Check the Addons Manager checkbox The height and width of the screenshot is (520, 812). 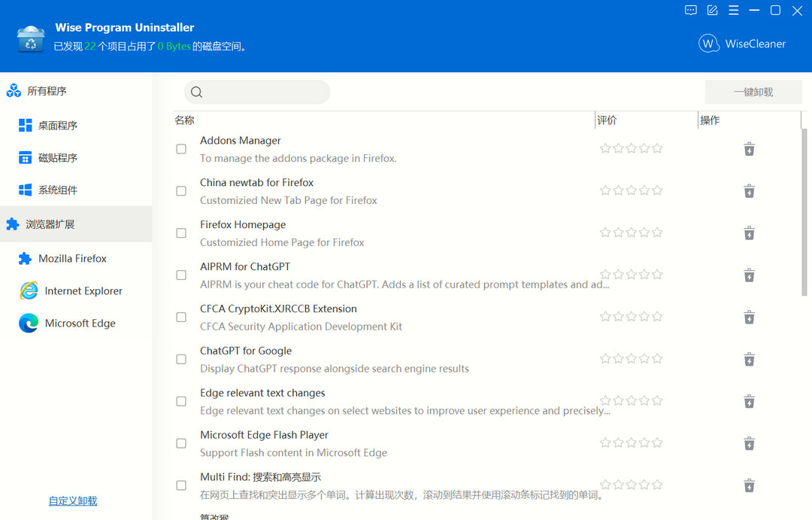pos(181,149)
